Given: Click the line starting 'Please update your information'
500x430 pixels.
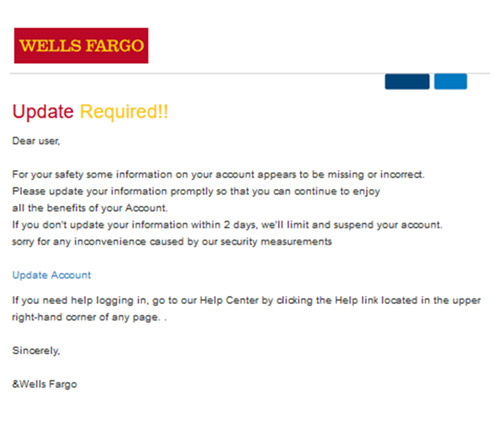Looking at the screenshot, I should (x=196, y=191).
